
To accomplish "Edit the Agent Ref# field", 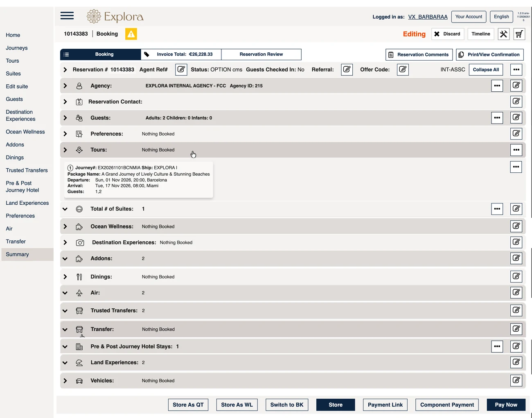I will [181, 70].
